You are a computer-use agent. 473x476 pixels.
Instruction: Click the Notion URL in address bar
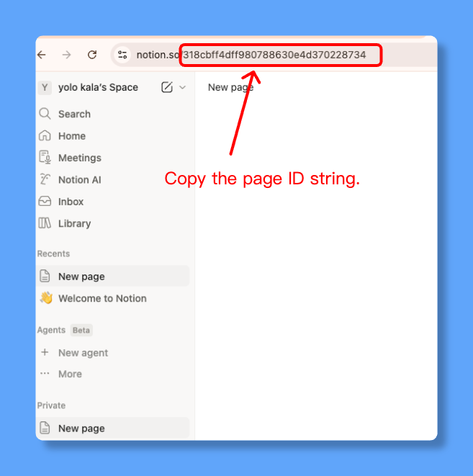(x=251, y=55)
